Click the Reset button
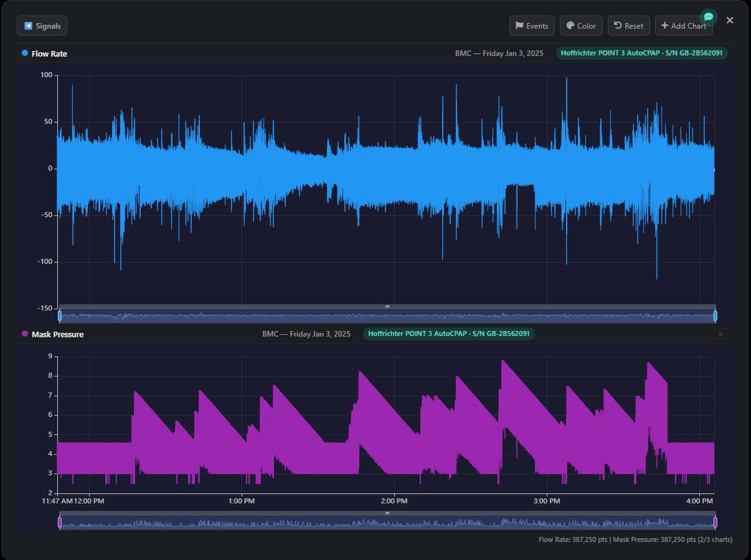The height and width of the screenshot is (560, 751). coord(628,26)
